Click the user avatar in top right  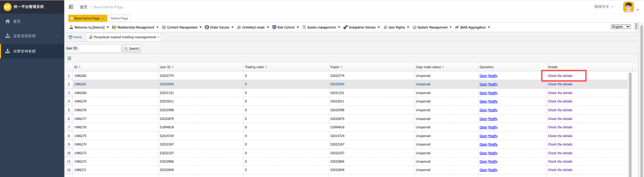pyautogui.click(x=628, y=7)
